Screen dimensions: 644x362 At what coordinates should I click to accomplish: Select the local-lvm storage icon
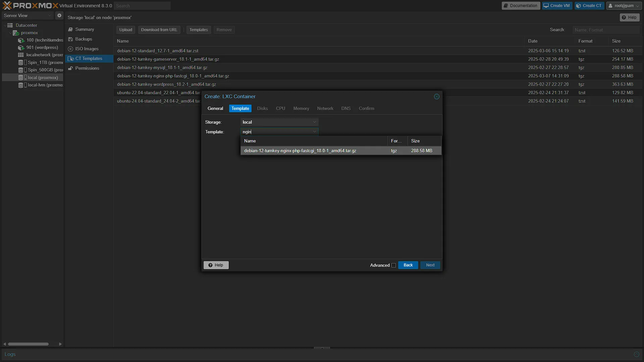point(22,85)
